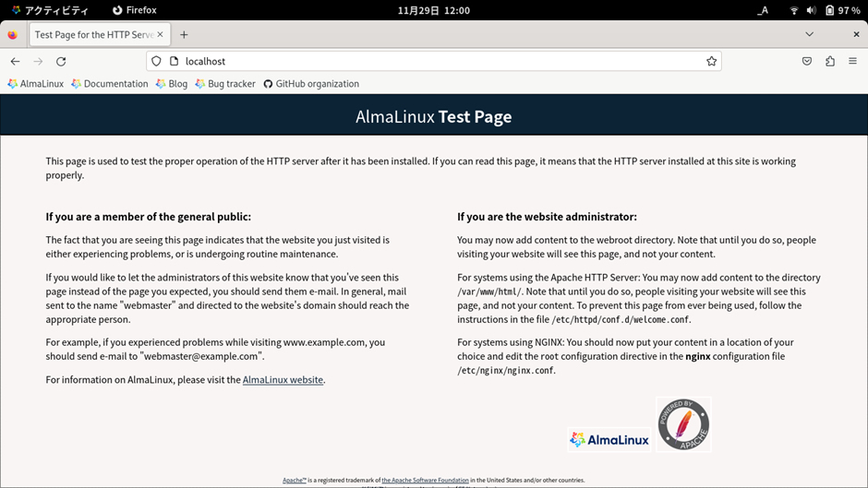Click the Powered by Apache logo
The image size is (868, 488).
click(x=683, y=424)
